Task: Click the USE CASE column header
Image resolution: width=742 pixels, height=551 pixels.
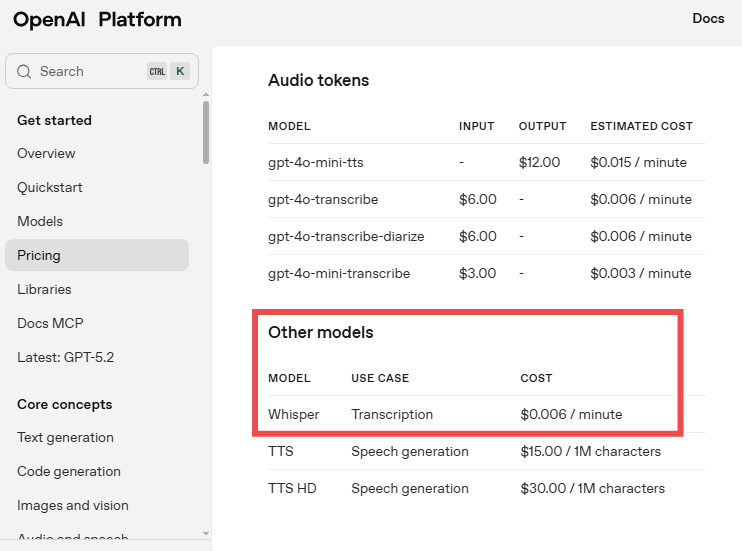Action: point(380,378)
